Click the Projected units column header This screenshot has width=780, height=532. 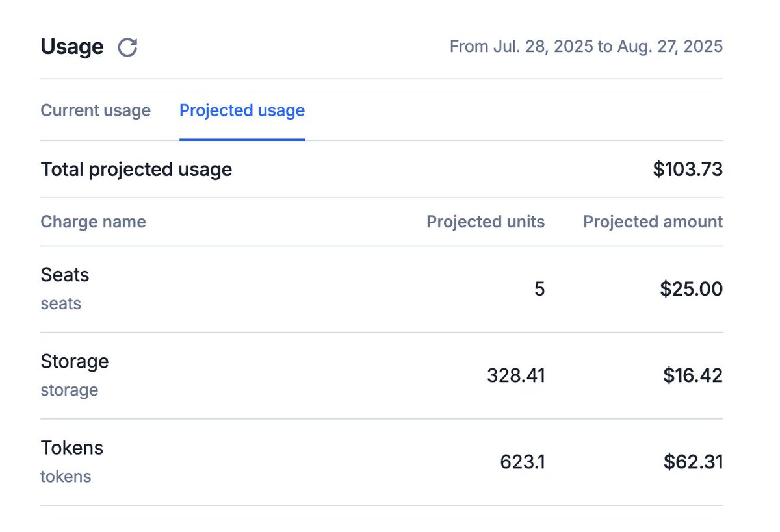click(x=485, y=222)
